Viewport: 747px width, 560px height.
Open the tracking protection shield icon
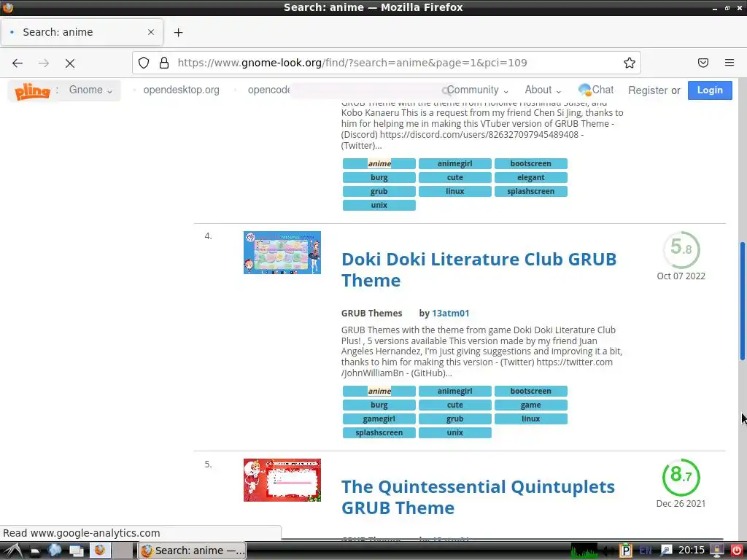[144, 63]
